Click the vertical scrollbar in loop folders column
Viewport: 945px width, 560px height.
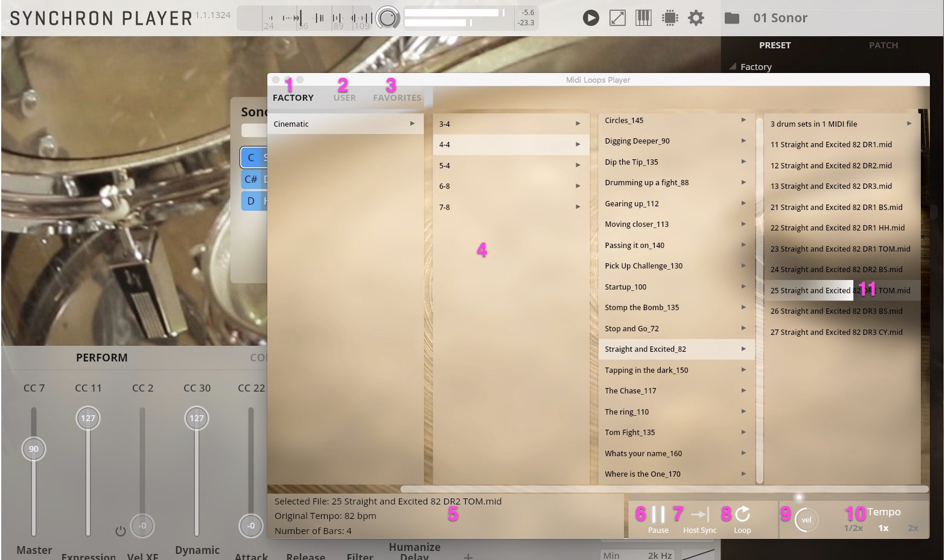[760, 301]
